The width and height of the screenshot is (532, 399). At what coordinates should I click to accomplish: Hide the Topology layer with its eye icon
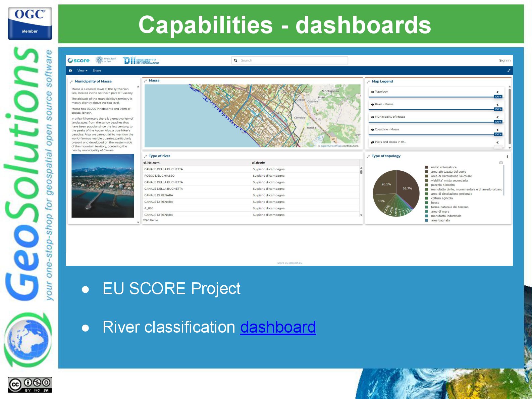point(372,92)
